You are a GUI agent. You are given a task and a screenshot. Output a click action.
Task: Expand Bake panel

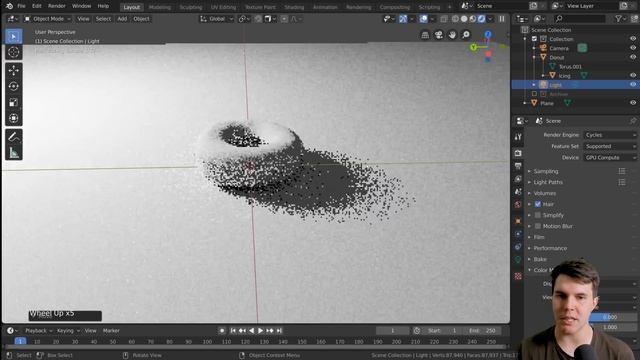coord(540,259)
